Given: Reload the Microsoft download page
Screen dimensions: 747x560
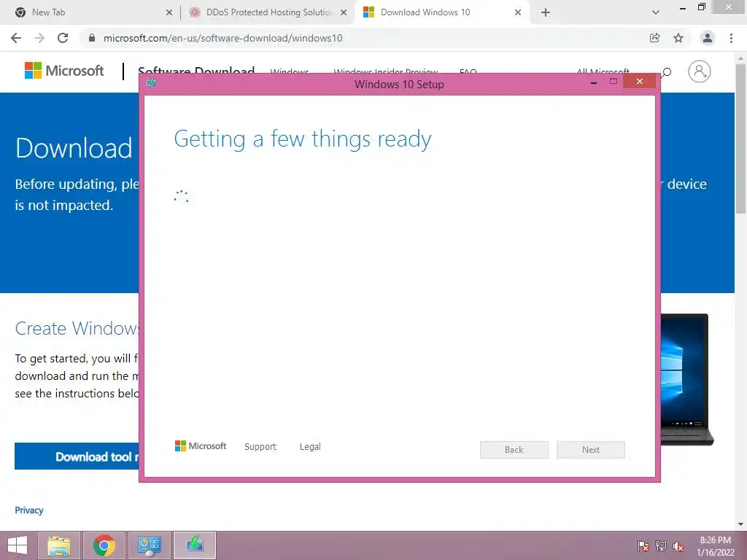Looking at the screenshot, I should click(x=63, y=38).
